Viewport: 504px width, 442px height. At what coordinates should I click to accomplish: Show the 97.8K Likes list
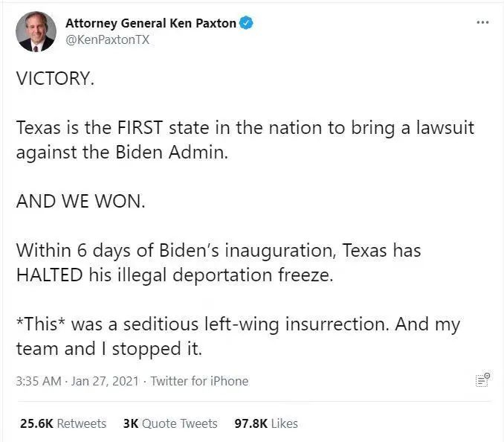(266, 423)
